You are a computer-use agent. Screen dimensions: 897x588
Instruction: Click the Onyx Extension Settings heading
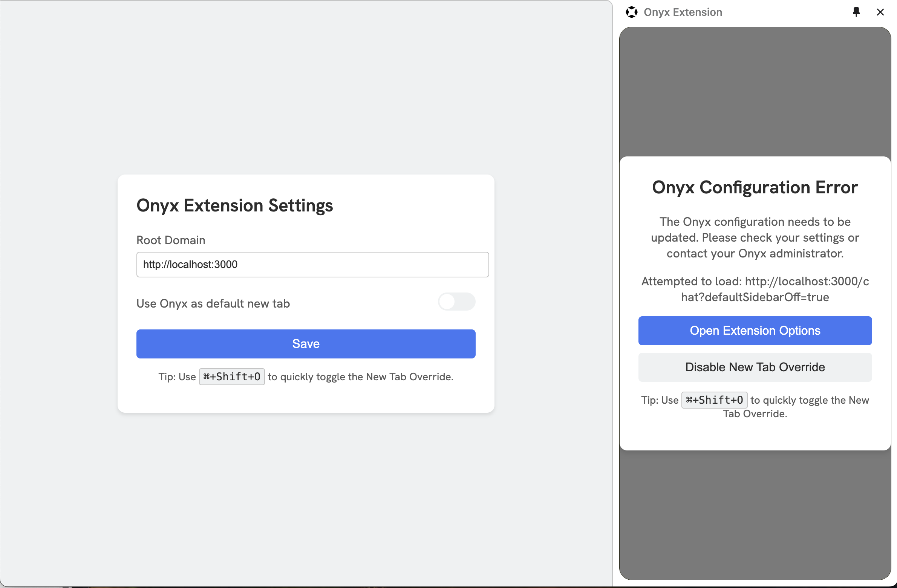click(x=234, y=206)
